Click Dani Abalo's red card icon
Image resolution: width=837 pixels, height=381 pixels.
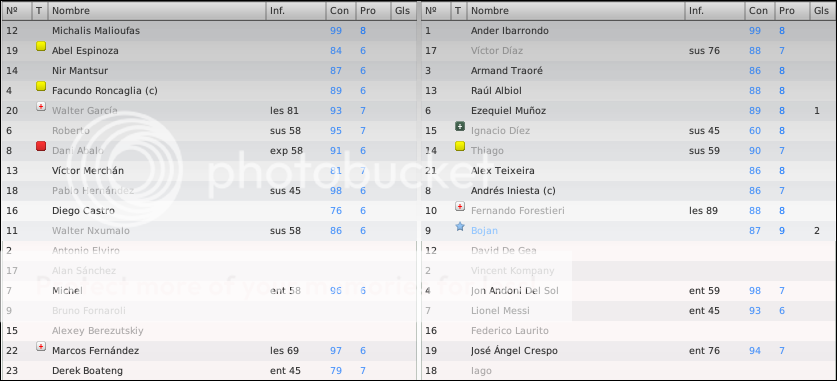(x=41, y=146)
